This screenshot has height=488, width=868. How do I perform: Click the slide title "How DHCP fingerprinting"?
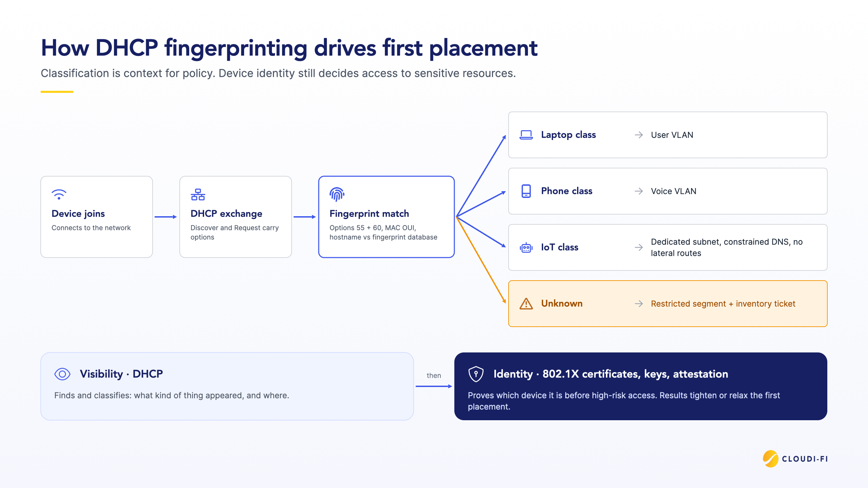pyautogui.click(x=289, y=48)
